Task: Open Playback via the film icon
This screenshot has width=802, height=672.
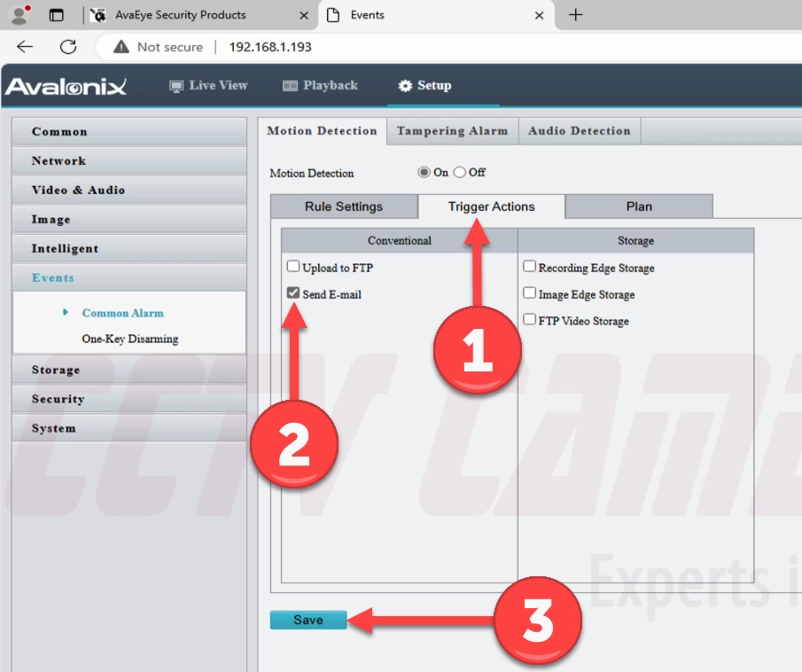Action: click(290, 86)
